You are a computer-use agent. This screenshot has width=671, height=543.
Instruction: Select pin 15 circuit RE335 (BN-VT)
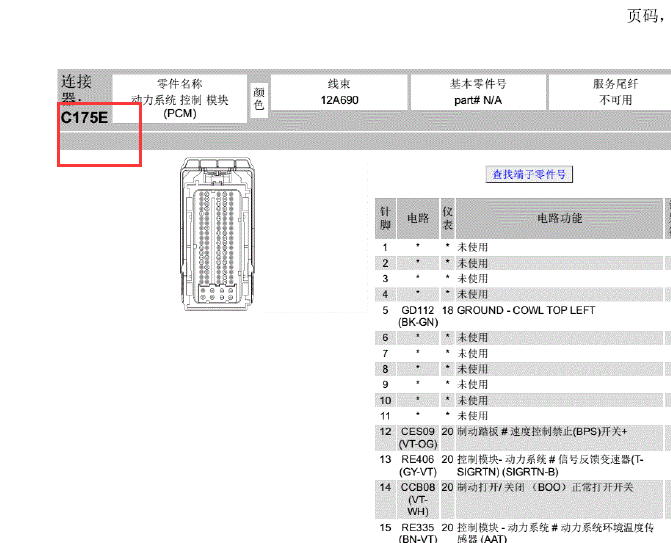coord(418,534)
